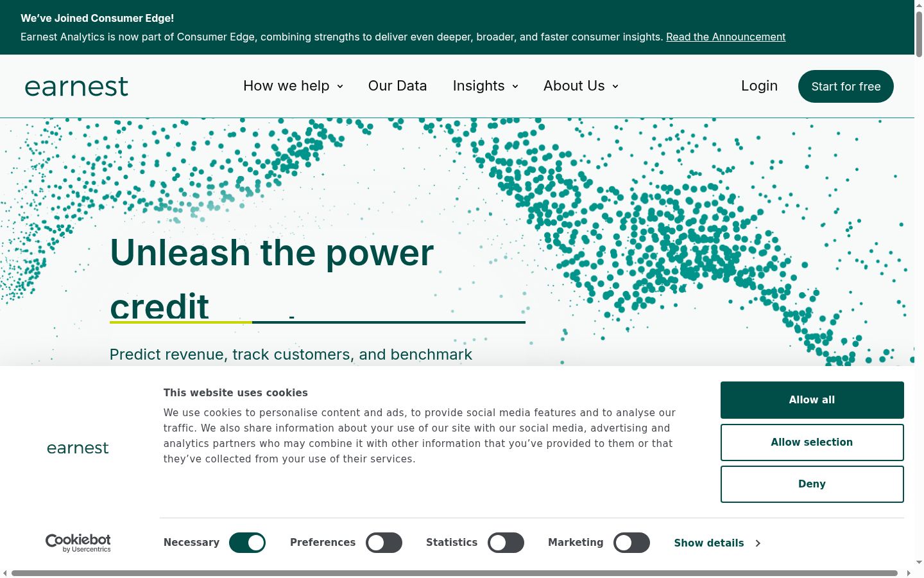Toggle the Necessary cookies switch
The width and height of the screenshot is (924, 578).
coord(247,543)
